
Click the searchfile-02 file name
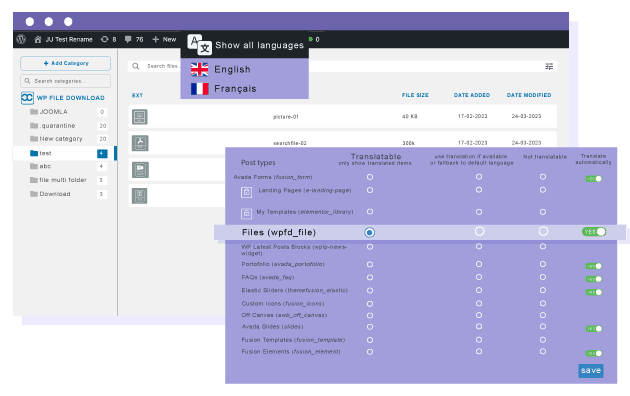290,143
